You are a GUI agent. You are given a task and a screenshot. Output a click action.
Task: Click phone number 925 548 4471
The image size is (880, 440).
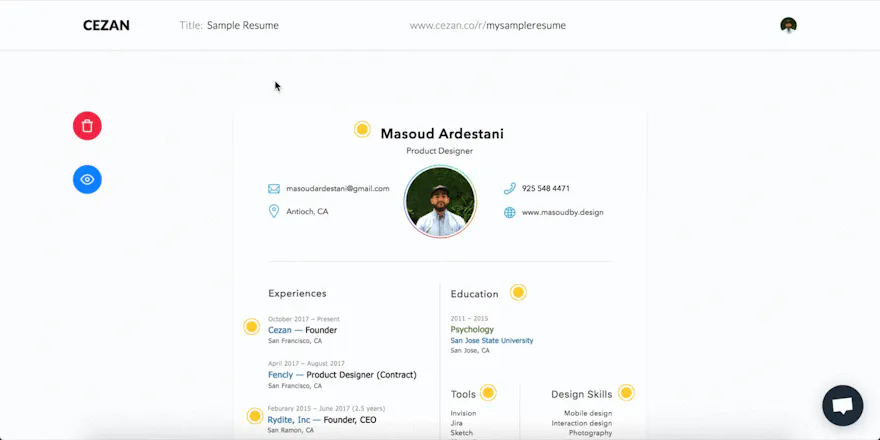[x=546, y=189]
